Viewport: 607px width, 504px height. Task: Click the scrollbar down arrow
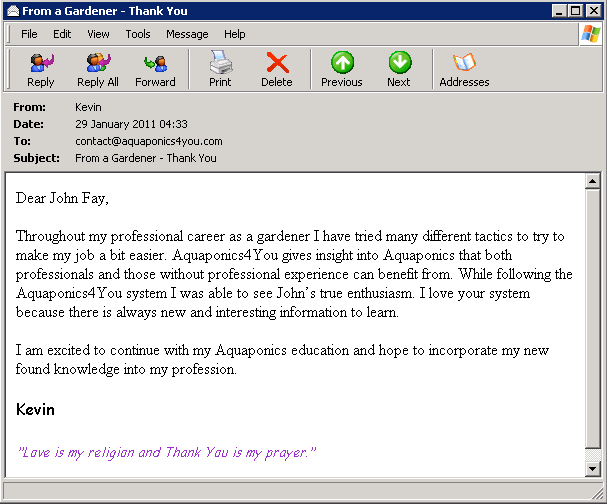coord(592,468)
